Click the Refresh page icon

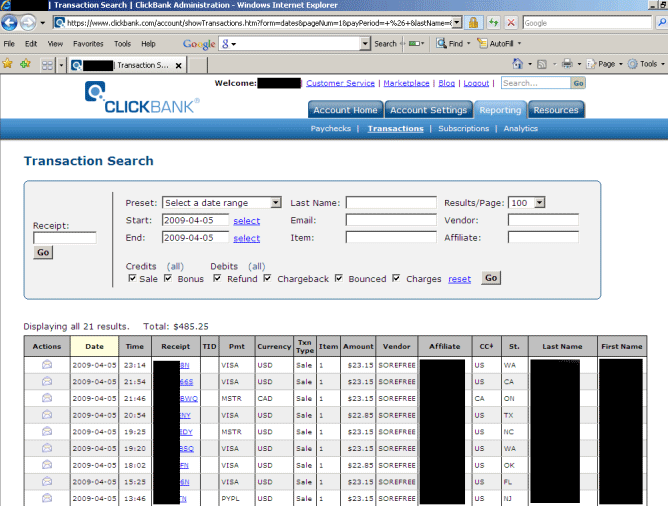(x=493, y=23)
